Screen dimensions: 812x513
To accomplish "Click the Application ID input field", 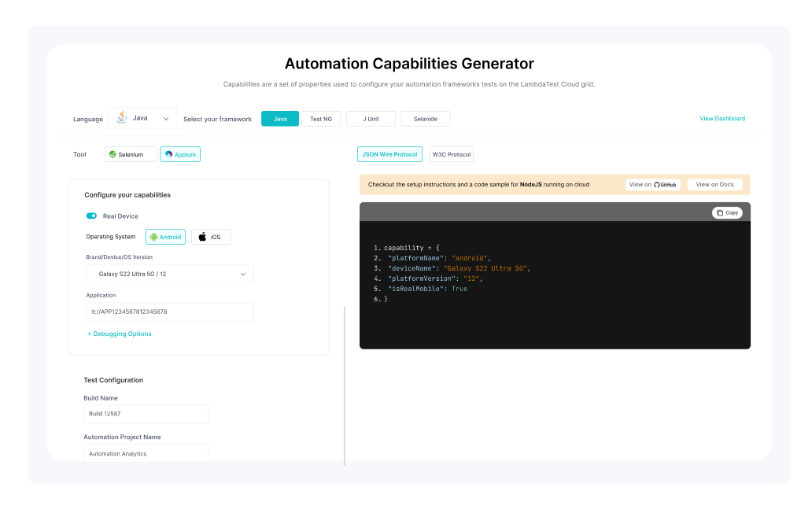I will point(169,312).
